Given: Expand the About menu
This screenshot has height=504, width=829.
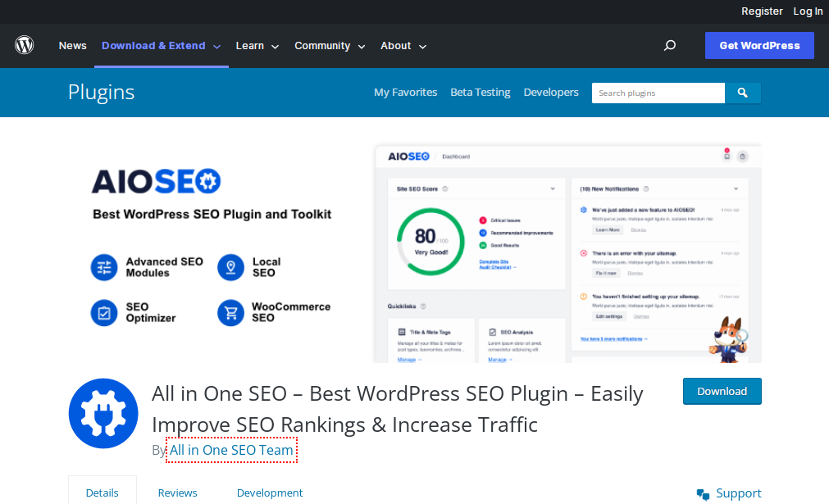Looking at the screenshot, I should click(x=403, y=46).
